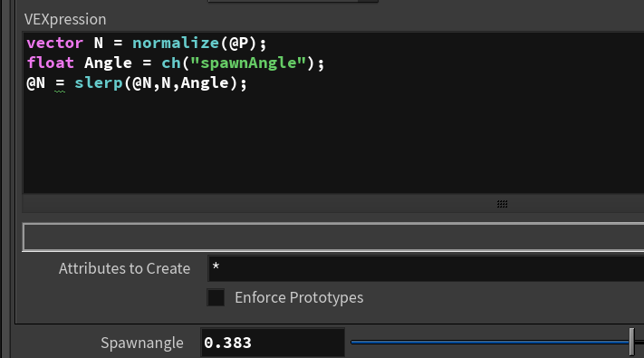Click the Attributes to Create label
This screenshot has height=358, width=644.
tap(124, 268)
